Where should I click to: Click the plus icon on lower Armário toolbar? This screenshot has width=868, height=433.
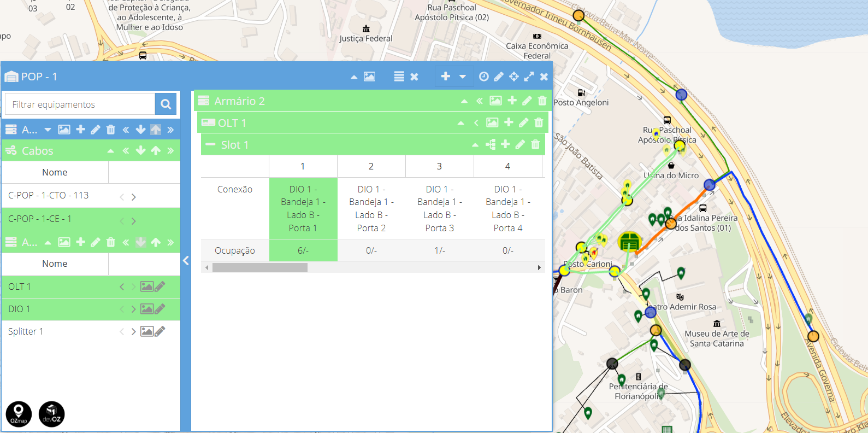click(x=80, y=242)
